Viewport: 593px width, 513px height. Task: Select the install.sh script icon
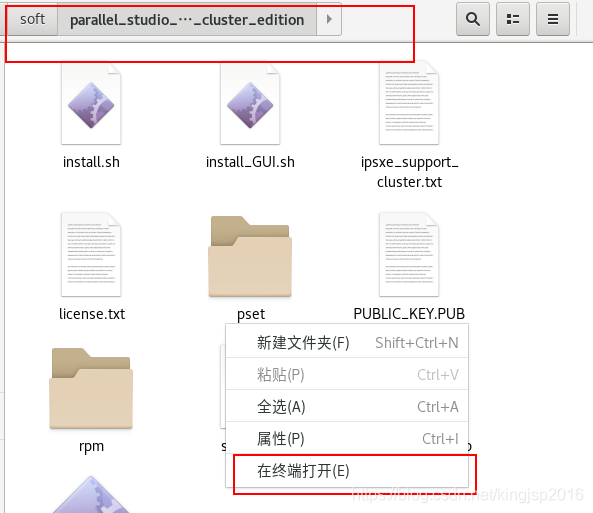click(x=91, y=104)
